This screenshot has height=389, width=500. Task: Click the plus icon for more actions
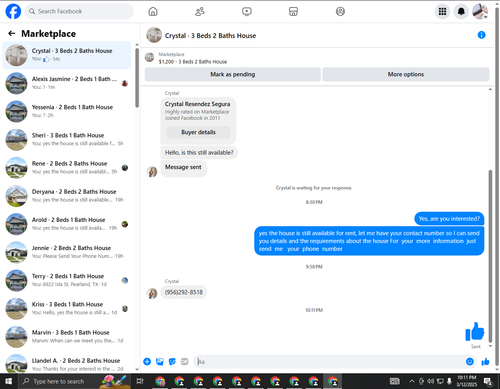[x=147, y=362]
